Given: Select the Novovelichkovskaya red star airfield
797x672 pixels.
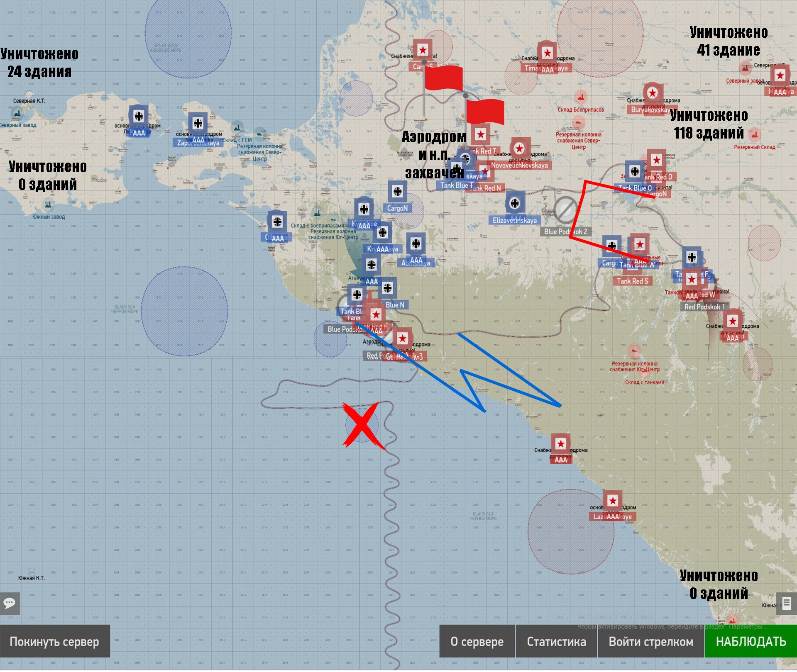Looking at the screenshot, I should tap(519, 149).
